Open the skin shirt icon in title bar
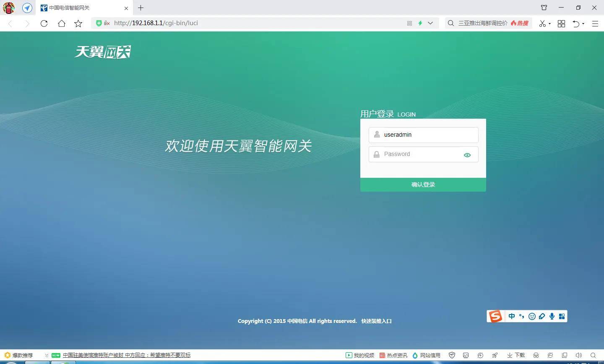The width and height of the screenshot is (604, 364). (544, 8)
